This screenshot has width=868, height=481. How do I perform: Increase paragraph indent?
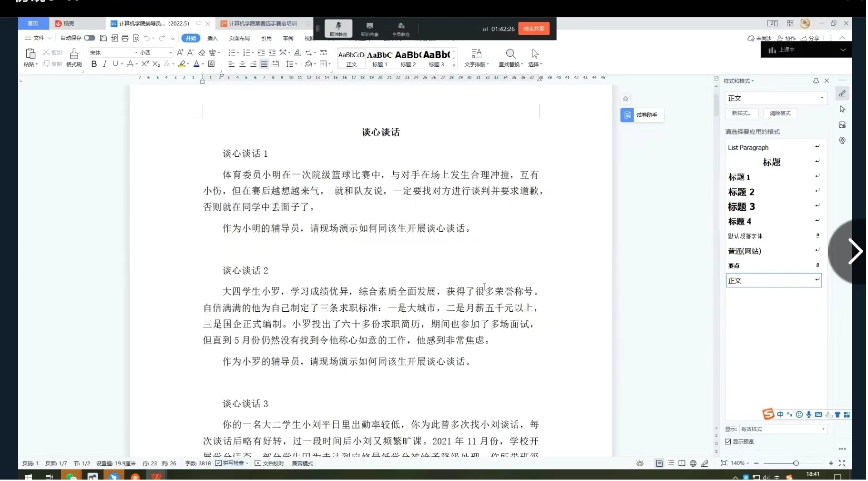click(x=272, y=52)
